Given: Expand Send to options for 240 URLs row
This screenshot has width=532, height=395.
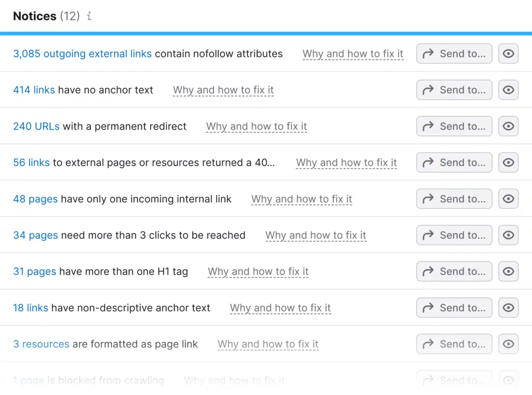Looking at the screenshot, I should [x=454, y=126].
